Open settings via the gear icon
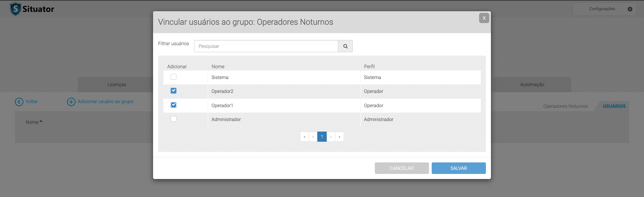The image size is (644, 197). coord(630,9)
